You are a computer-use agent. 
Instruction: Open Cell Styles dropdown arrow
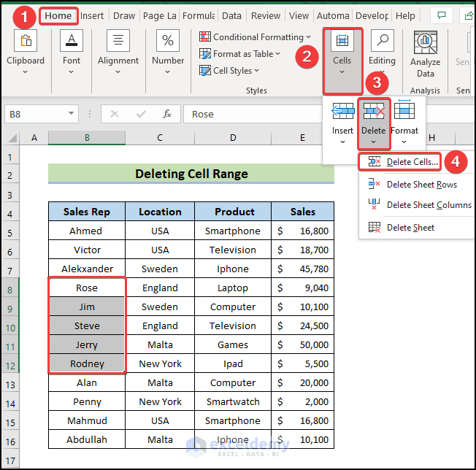point(256,70)
